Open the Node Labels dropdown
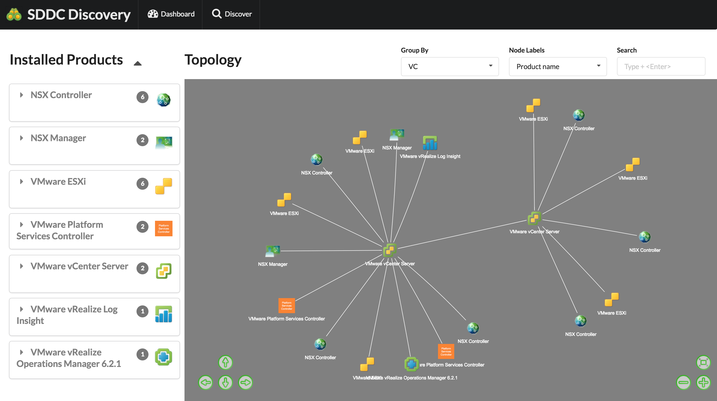The width and height of the screenshot is (717, 401). (557, 66)
